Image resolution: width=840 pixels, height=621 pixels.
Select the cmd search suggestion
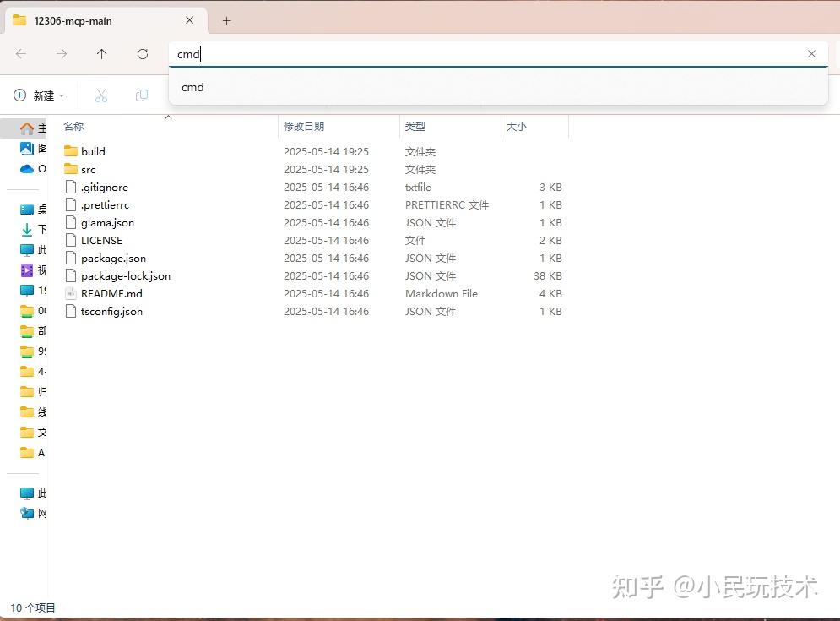click(192, 87)
